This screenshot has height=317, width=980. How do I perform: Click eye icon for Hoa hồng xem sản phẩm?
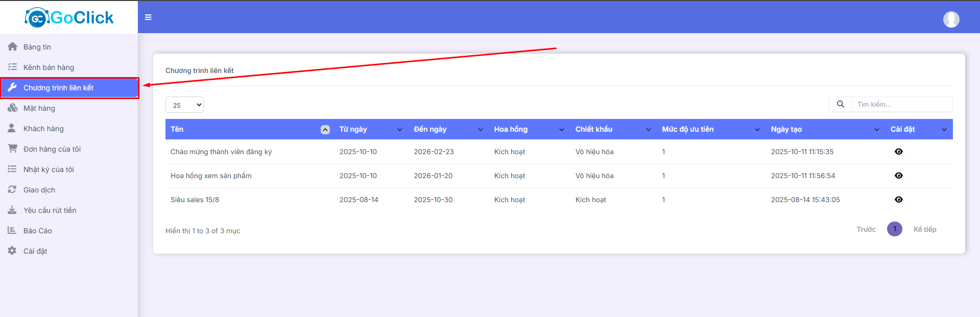(898, 176)
